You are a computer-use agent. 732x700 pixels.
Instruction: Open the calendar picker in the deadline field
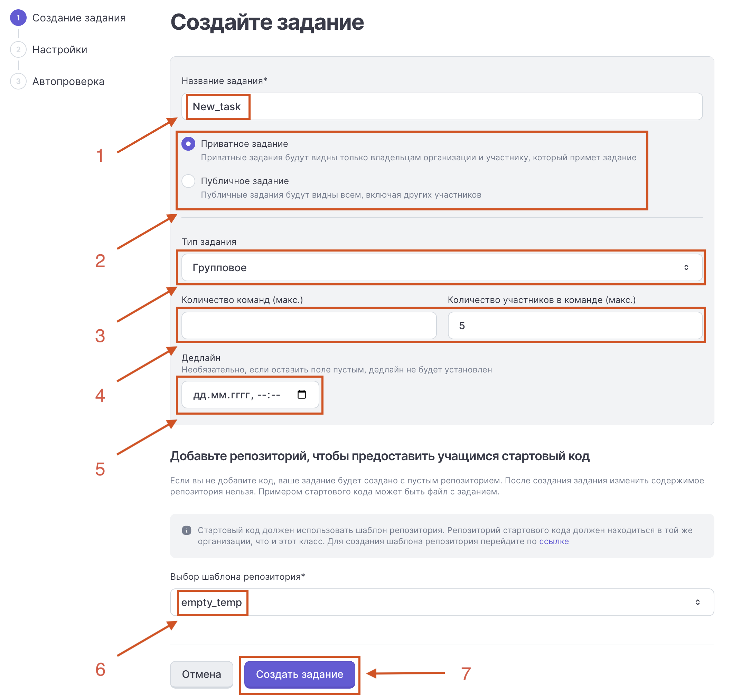(301, 395)
